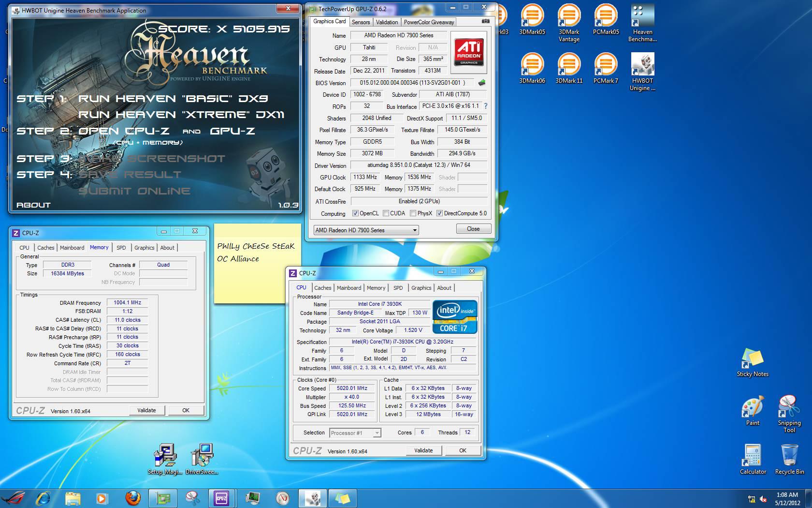This screenshot has height=508, width=812.
Task: Launch Internet Explorer from the taskbar
Action: (43, 498)
